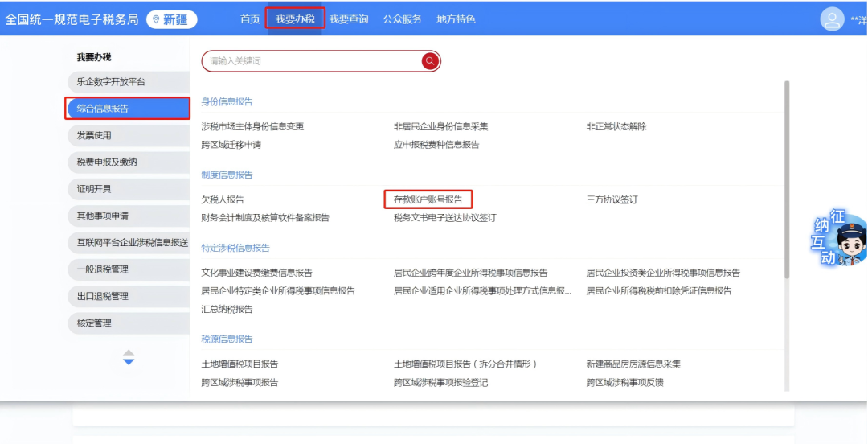Click the down arrow under sidebar list
Screen dimensions: 868x444
point(129,362)
